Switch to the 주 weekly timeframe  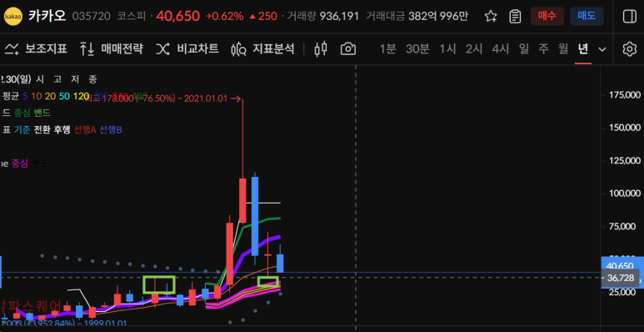click(x=543, y=49)
